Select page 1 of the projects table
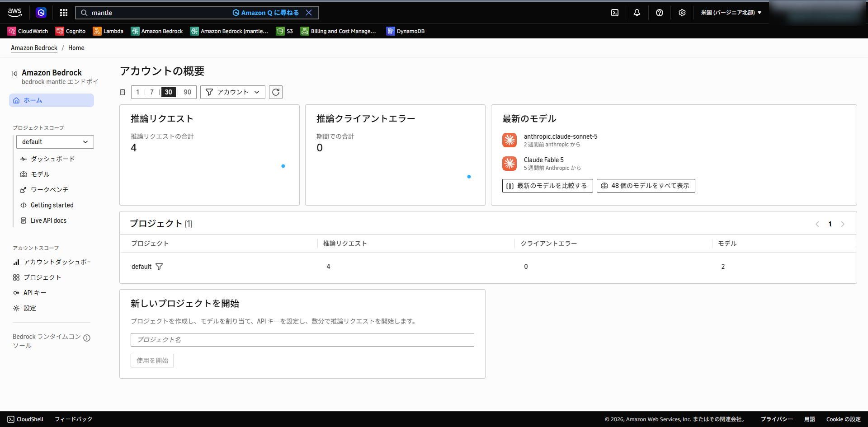This screenshot has height=427, width=868. (x=830, y=224)
